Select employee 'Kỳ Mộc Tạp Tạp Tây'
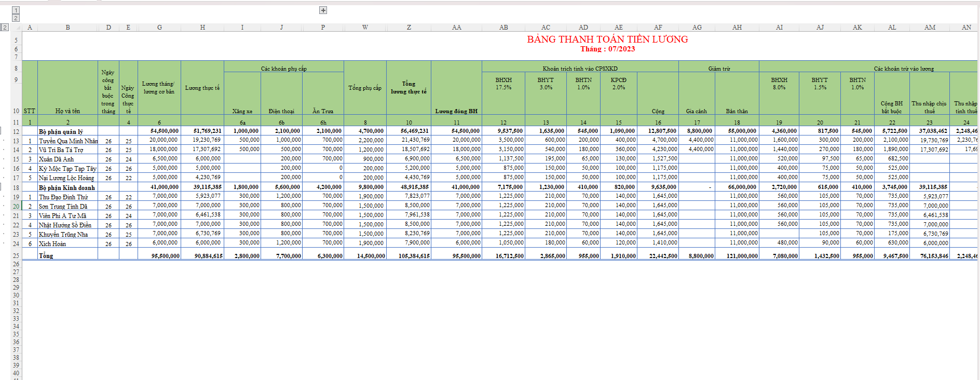This screenshot has width=980, height=380. pos(67,169)
